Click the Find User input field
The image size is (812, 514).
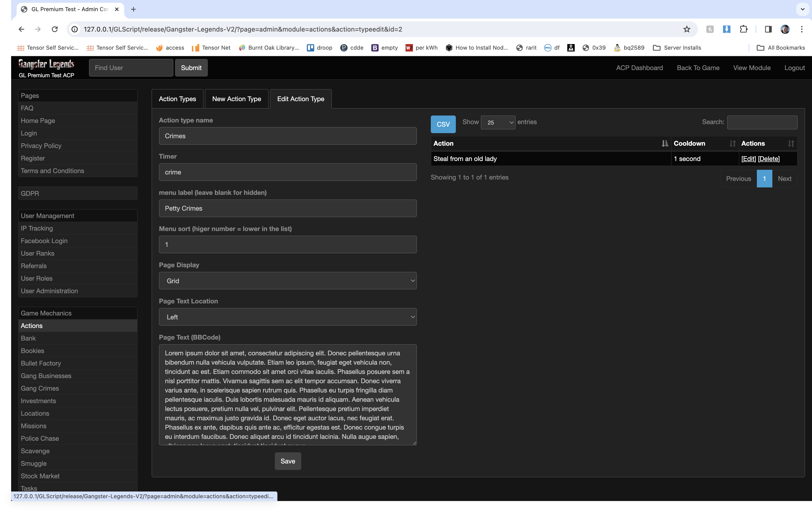[x=131, y=68]
